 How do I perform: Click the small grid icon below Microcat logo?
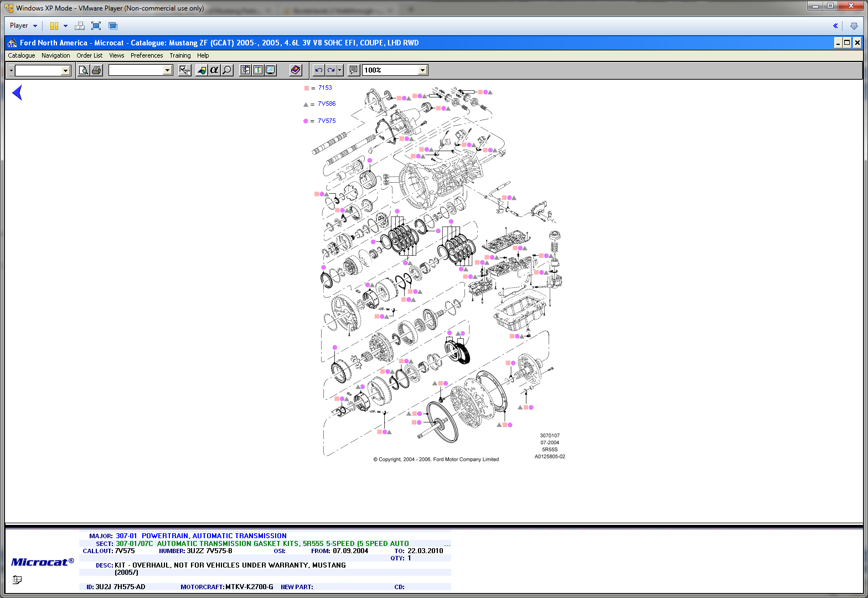(x=17, y=580)
